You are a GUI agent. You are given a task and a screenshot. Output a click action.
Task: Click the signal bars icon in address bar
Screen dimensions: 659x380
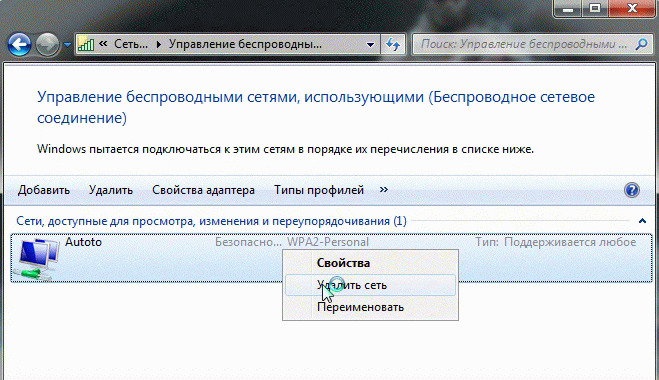86,44
